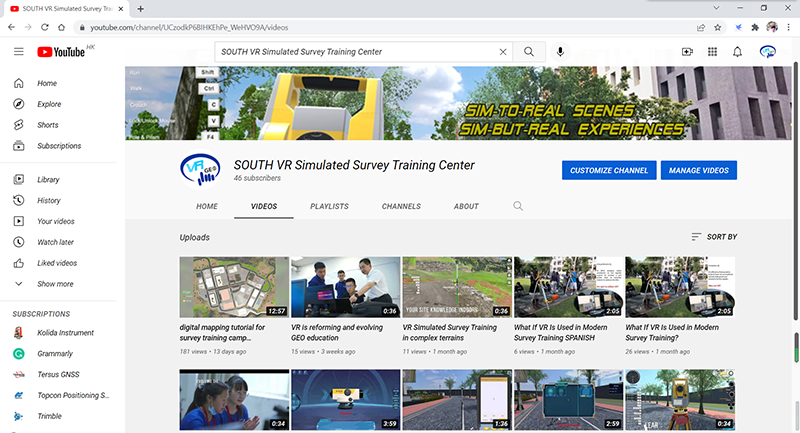Click the page vertical scrollbar
Image resolution: width=800 pixels, height=433 pixels.
click(x=796, y=191)
